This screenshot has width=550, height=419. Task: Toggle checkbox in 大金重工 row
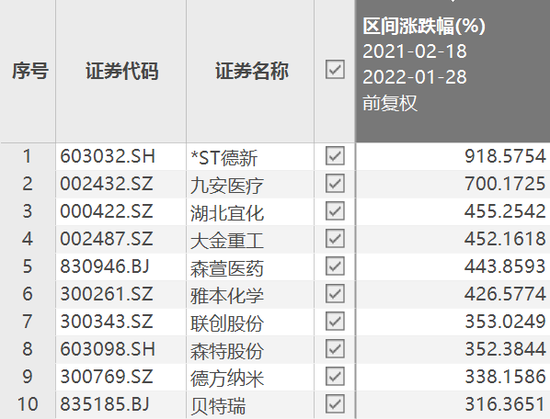pos(335,238)
